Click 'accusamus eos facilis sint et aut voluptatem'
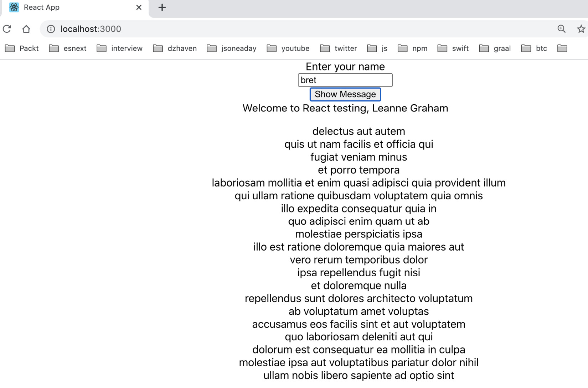Image resolution: width=588 pixels, height=388 pixels. [x=359, y=324]
